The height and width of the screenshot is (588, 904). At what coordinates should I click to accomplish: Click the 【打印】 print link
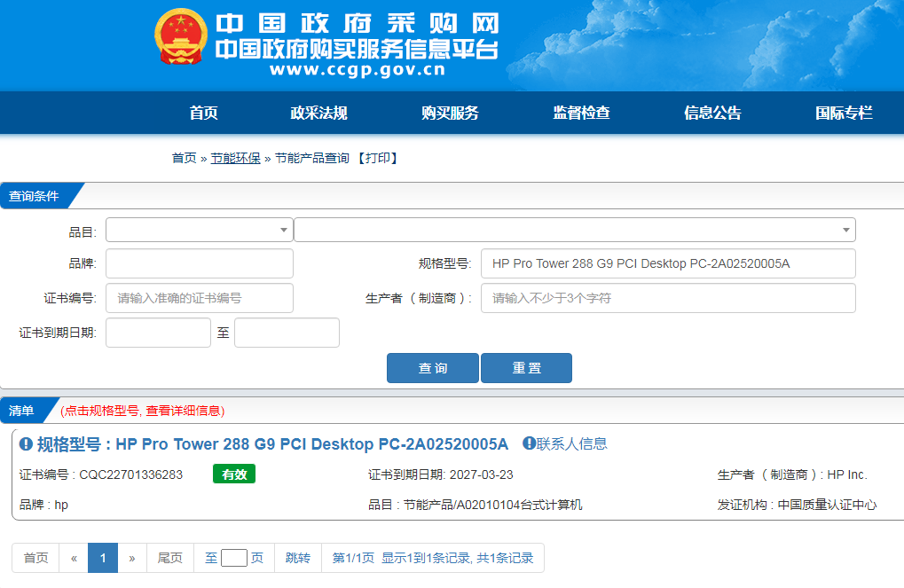coord(378,158)
